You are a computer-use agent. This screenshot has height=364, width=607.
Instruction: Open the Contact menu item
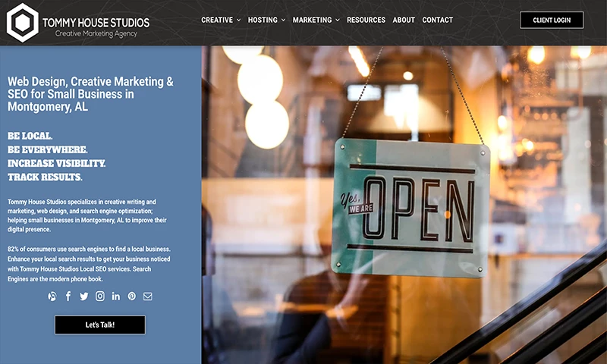coord(438,20)
